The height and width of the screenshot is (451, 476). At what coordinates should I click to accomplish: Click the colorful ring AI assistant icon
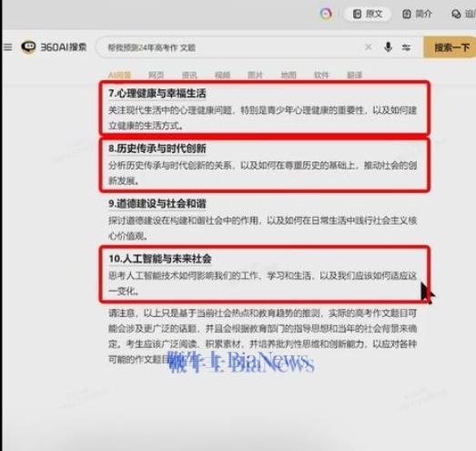coord(326,14)
